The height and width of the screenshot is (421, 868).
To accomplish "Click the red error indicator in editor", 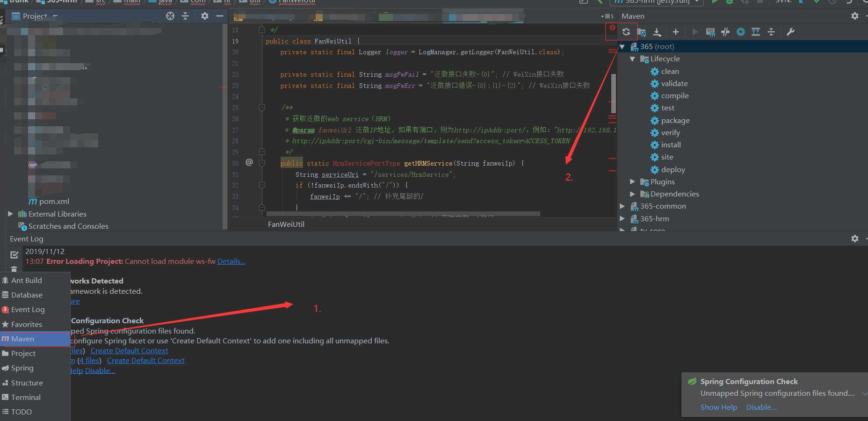I will tap(612, 28).
